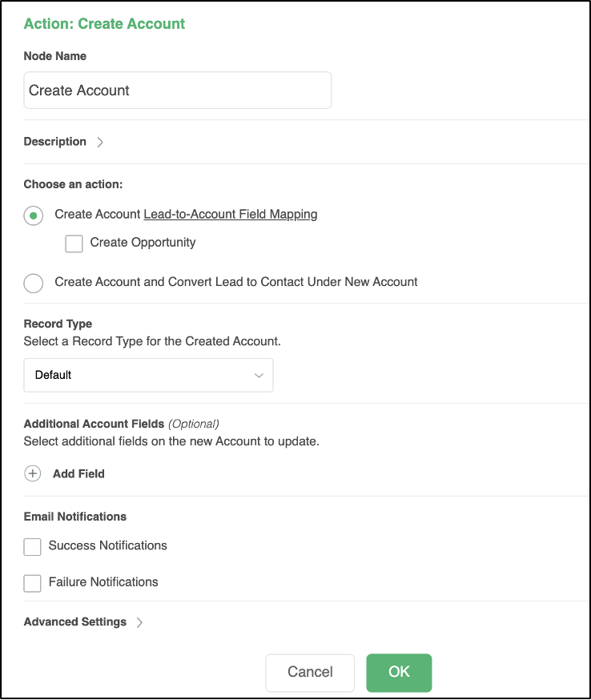
Task: Expand the Description section
Action: (100, 142)
